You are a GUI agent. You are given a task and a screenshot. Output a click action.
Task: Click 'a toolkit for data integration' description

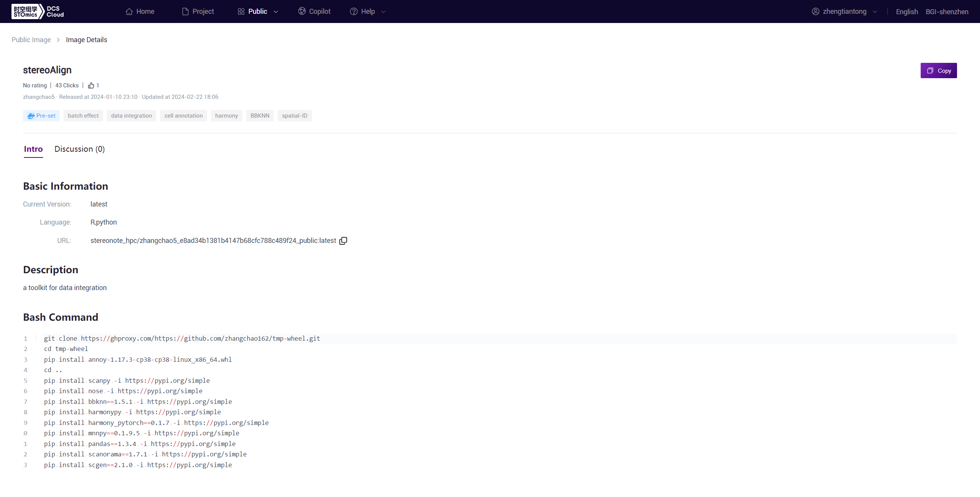(65, 288)
